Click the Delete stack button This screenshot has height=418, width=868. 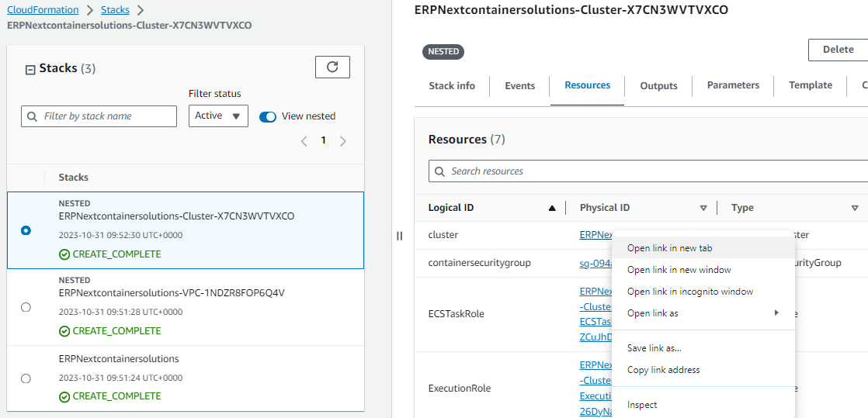point(838,50)
